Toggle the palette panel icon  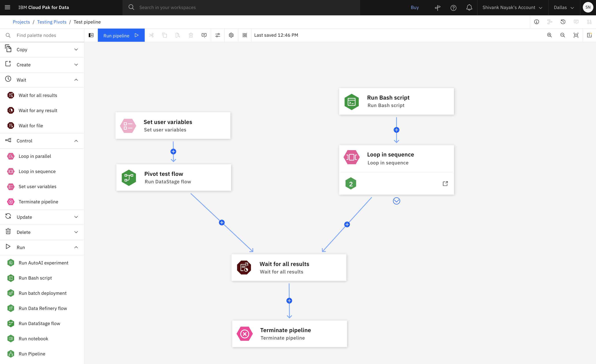(x=91, y=35)
